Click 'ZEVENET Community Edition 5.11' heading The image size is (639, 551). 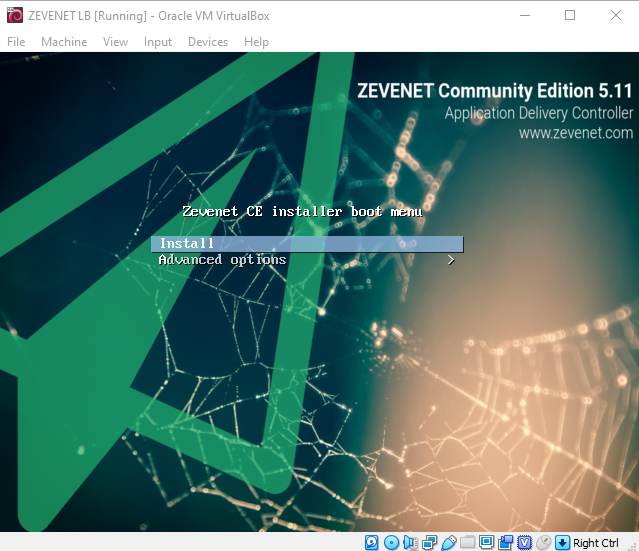pos(495,90)
